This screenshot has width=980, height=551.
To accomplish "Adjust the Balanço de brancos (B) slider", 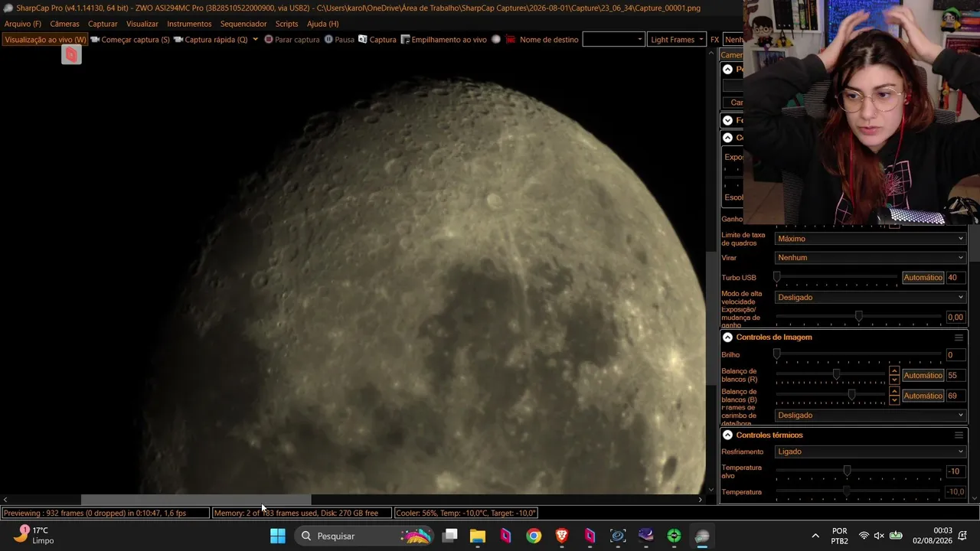I will (831, 395).
